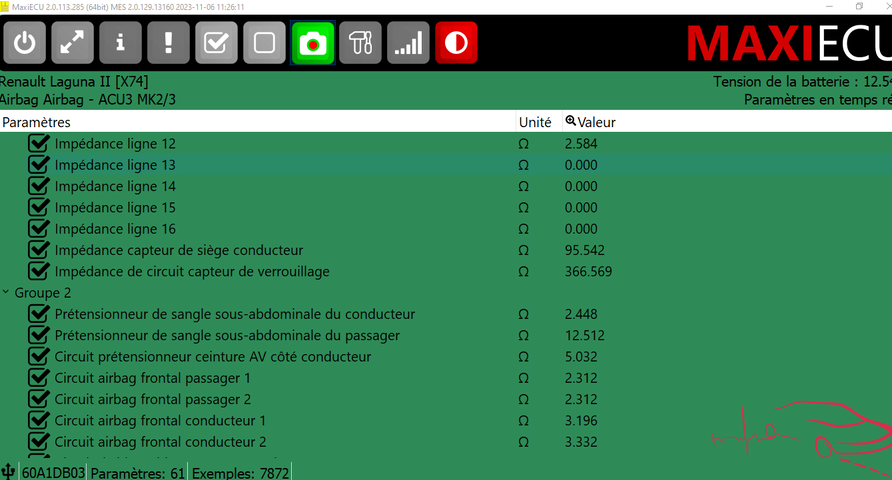Click the select all checkmark icon
Screen dimensions: 892x480
coord(216,43)
